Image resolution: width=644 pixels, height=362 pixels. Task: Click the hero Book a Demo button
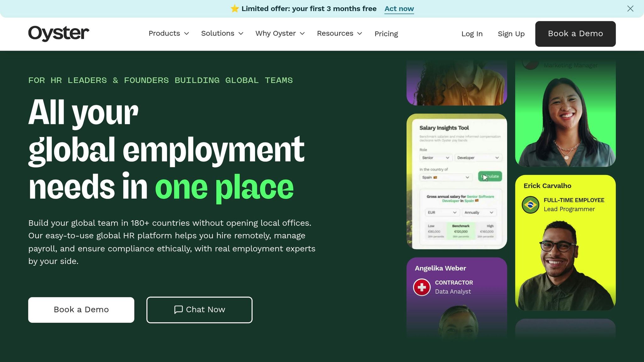tap(81, 310)
